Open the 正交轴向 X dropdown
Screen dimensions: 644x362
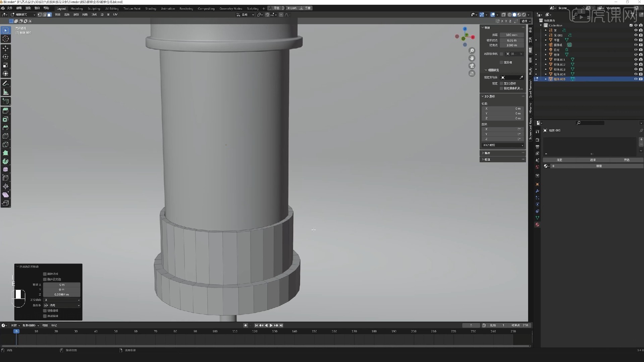[62, 300]
